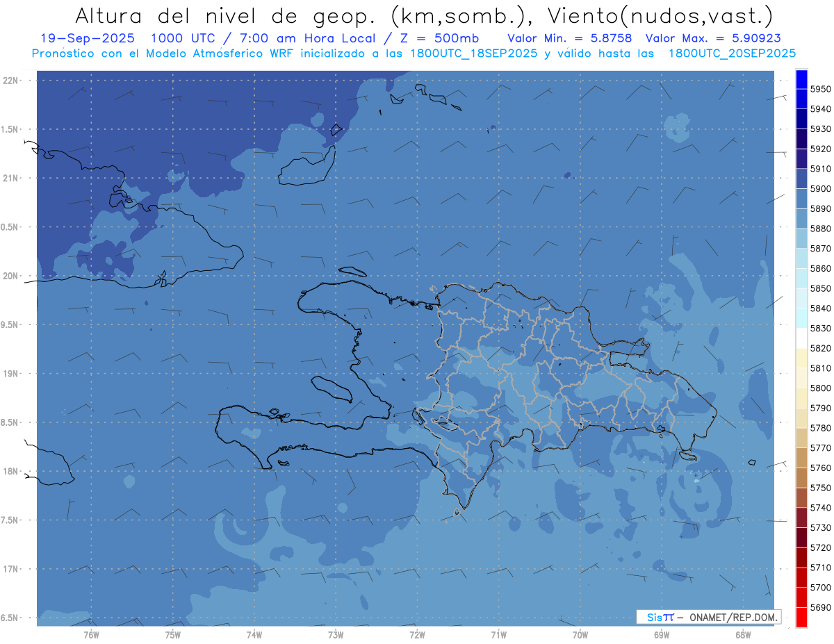The image size is (834, 644).
Task: Click the longitude label '68W'
Action: tap(742, 634)
